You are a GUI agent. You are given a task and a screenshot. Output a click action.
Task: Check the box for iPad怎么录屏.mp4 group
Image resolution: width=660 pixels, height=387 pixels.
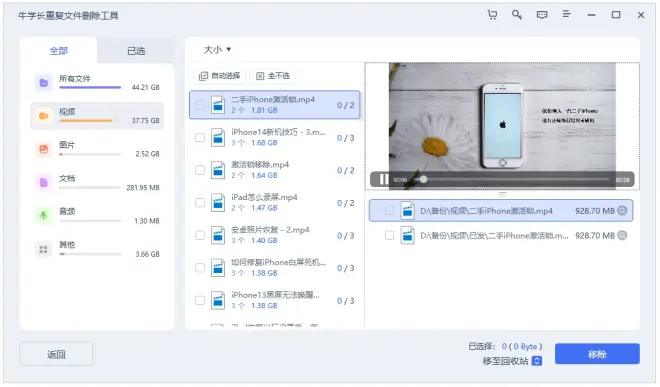tap(200, 203)
